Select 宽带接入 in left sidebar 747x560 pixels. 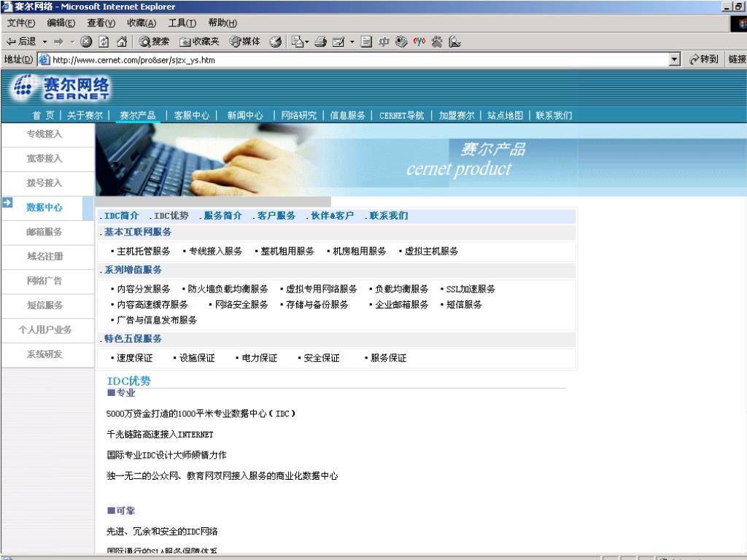coord(44,158)
